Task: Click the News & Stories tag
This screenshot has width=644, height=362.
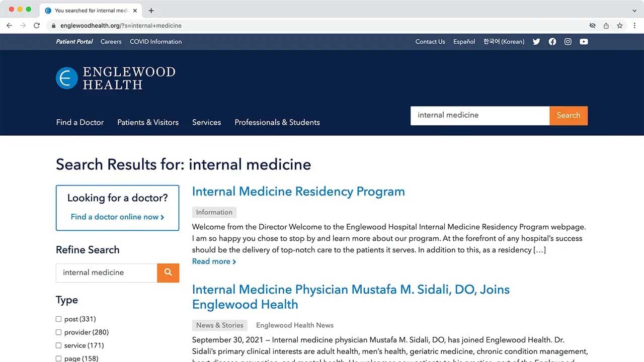Action: coord(220,325)
